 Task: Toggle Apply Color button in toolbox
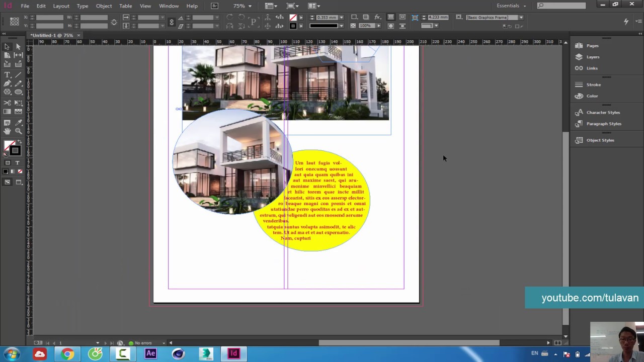[6, 171]
